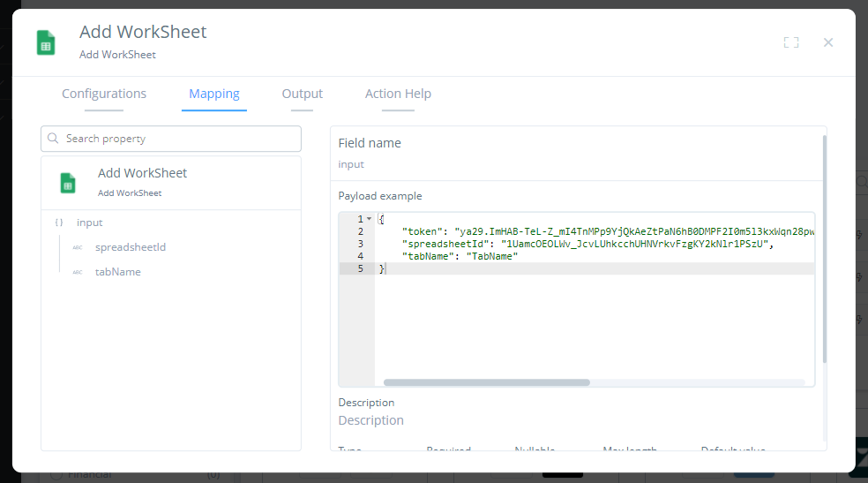
Task: Click the object braces icon beside input
Action: point(59,223)
